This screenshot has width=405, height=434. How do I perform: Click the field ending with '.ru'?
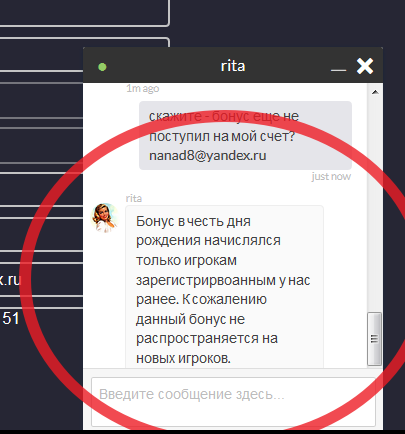tap(41, 279)
